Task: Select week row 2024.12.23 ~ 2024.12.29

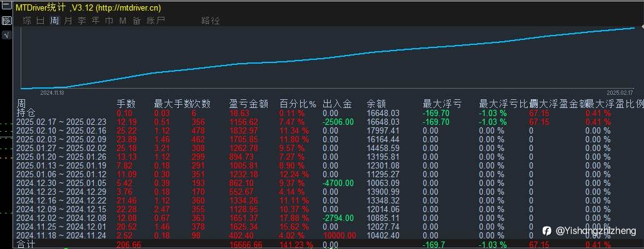Action: tap(61, 192)
